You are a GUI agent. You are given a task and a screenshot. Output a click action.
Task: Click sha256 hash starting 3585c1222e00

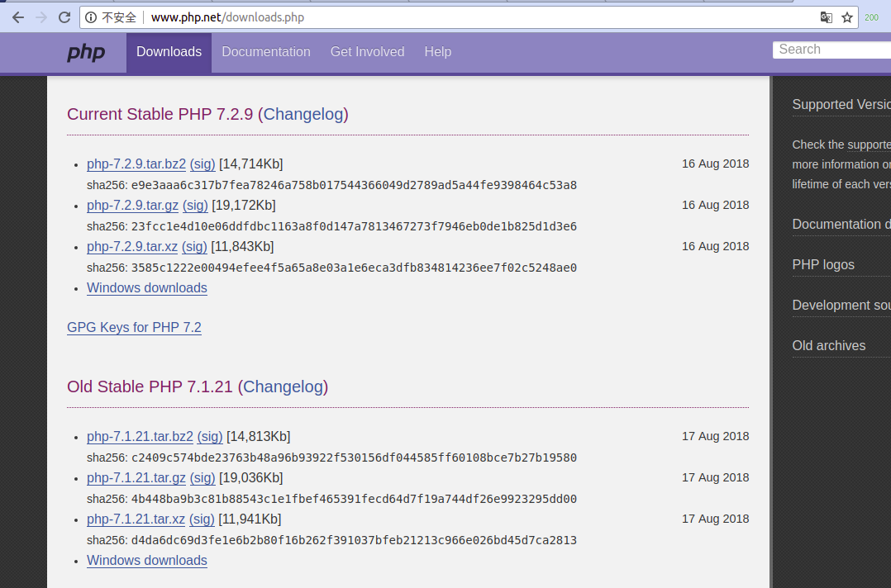pos(354,268)
